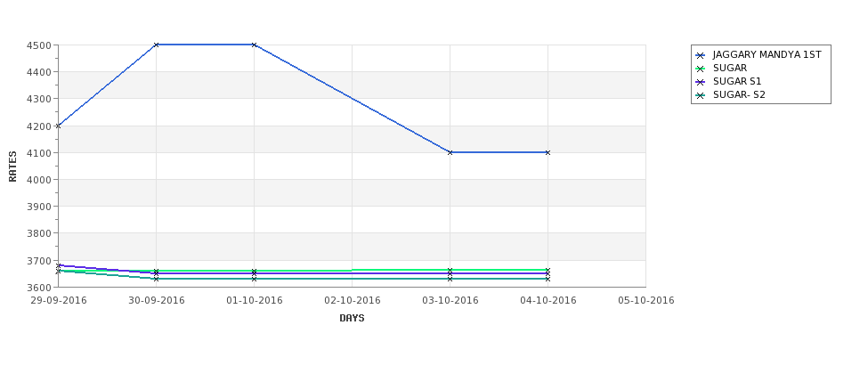Screen dimensions: 868x382
Task: Click the SUGAR- S2 point on 01-10-2016
Action: [x=254, y=279]
